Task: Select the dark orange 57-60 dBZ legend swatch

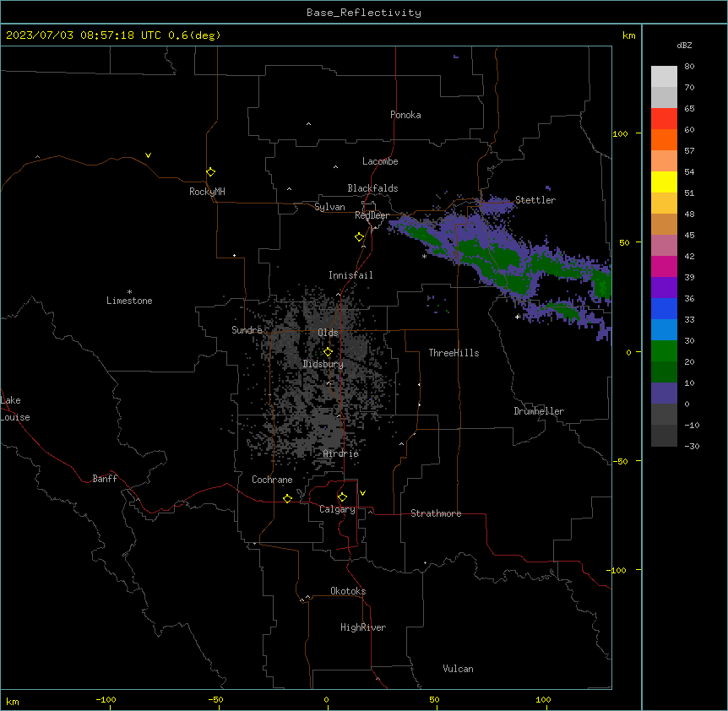Action: coord(664,139)
